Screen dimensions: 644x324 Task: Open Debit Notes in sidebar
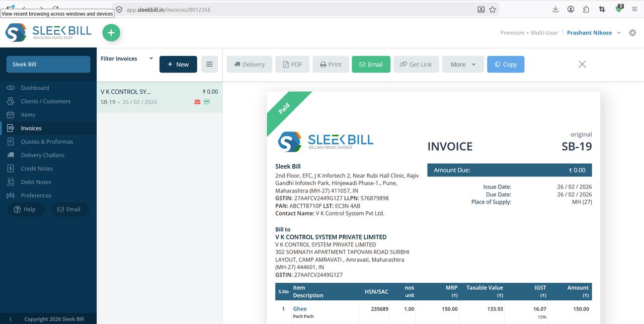pos(36,182)
